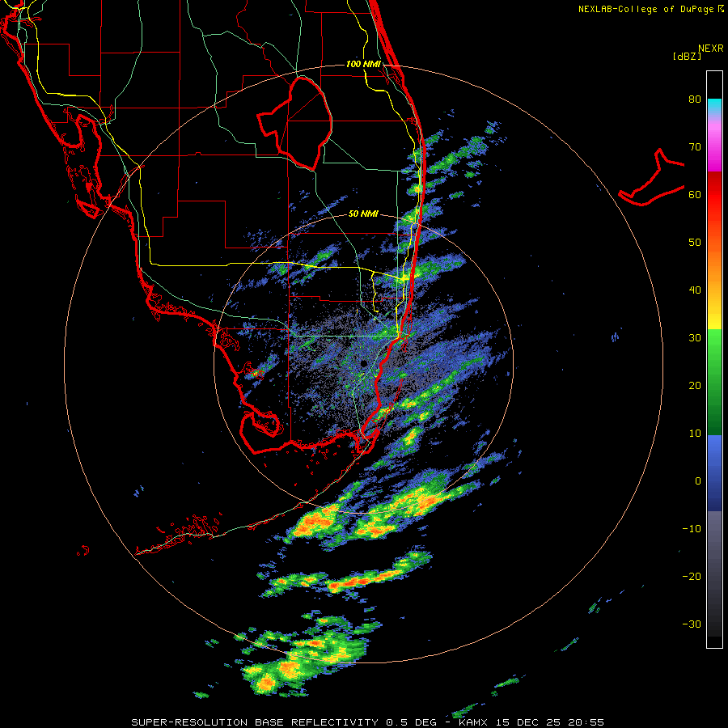Click the 50 value on the dBZ scale
The width and height of the screenshot is (728, 728).
695,243
